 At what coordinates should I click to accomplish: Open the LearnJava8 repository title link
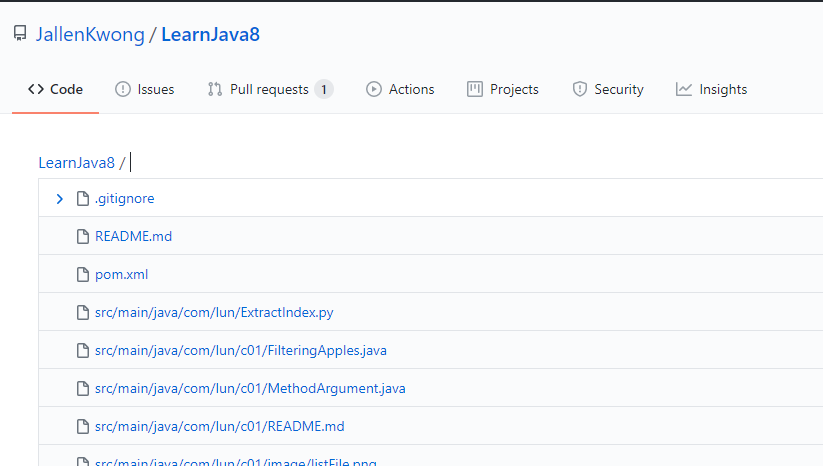point(210,35)
